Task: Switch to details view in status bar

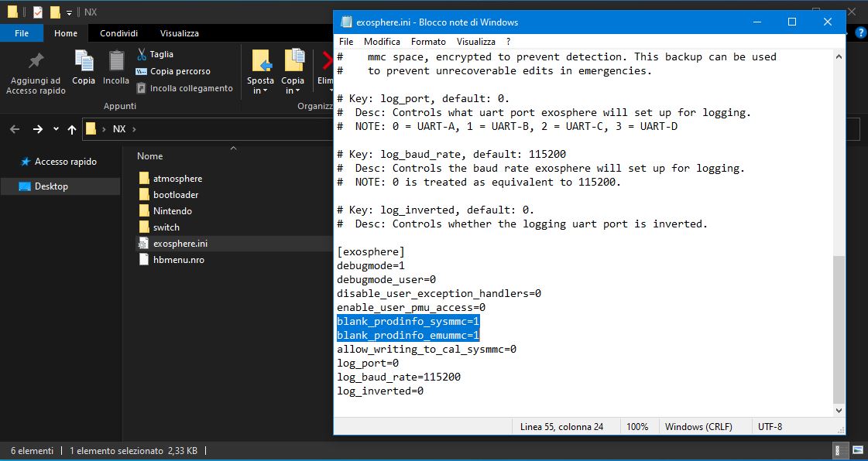Action: [839, 450]
